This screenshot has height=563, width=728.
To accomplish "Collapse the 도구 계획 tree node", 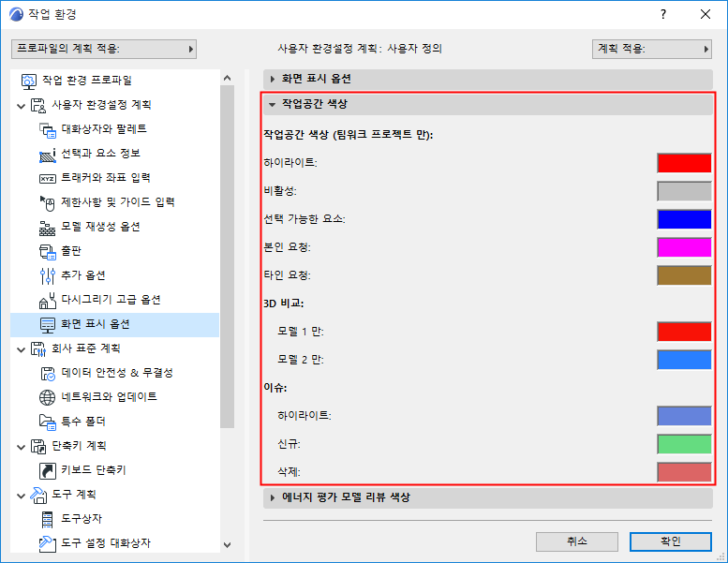I will tap(21, 496).
